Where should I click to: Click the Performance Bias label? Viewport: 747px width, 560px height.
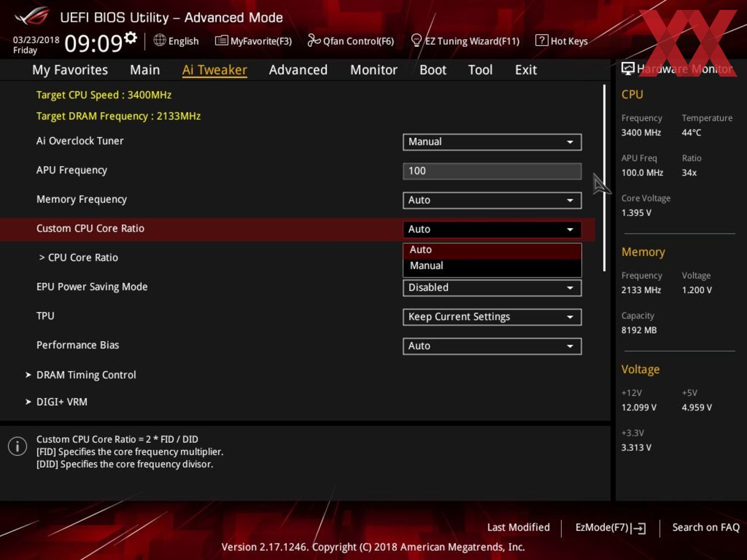click(77, 345)
